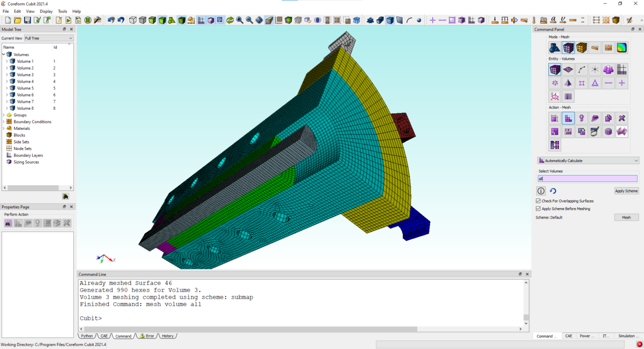644x349 pixels.
Task: Click the Zoom in magnifier toolbar icon
Action: [x=240, y=20]
